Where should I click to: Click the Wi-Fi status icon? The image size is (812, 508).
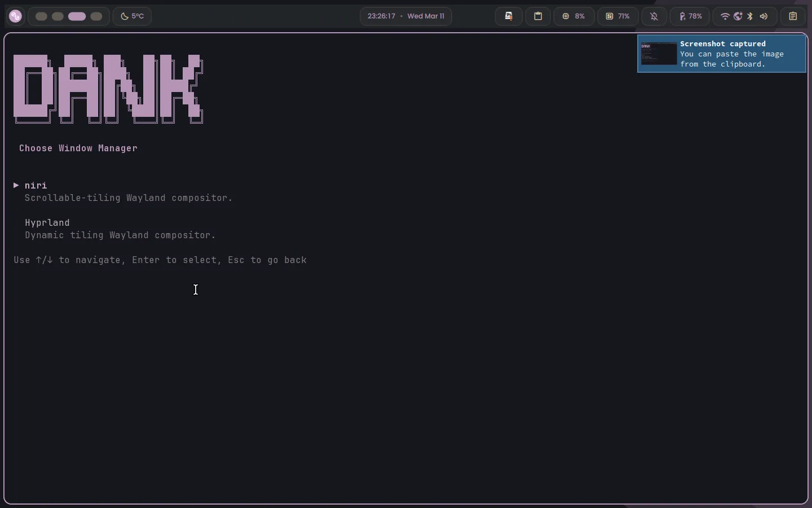coord(725,16)
